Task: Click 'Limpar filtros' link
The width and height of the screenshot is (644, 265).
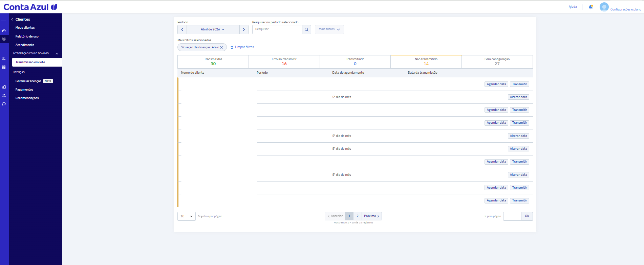Action: (242, 47)
